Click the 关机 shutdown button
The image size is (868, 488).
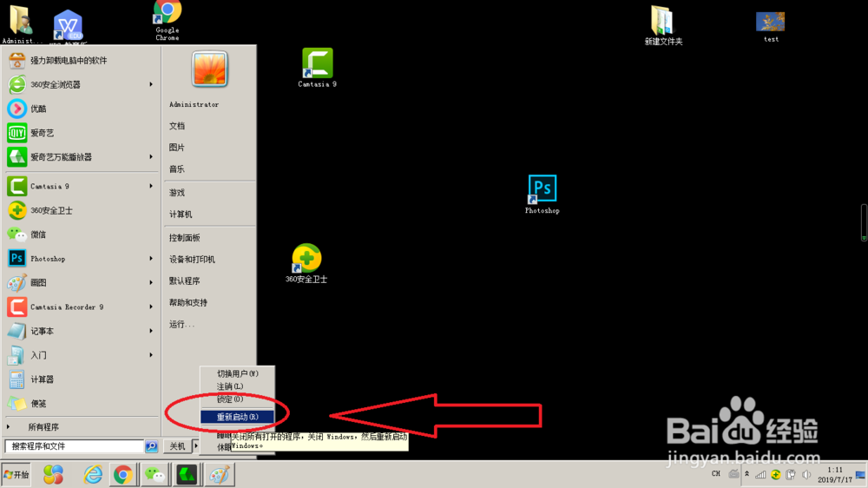(x=177, y=446)
